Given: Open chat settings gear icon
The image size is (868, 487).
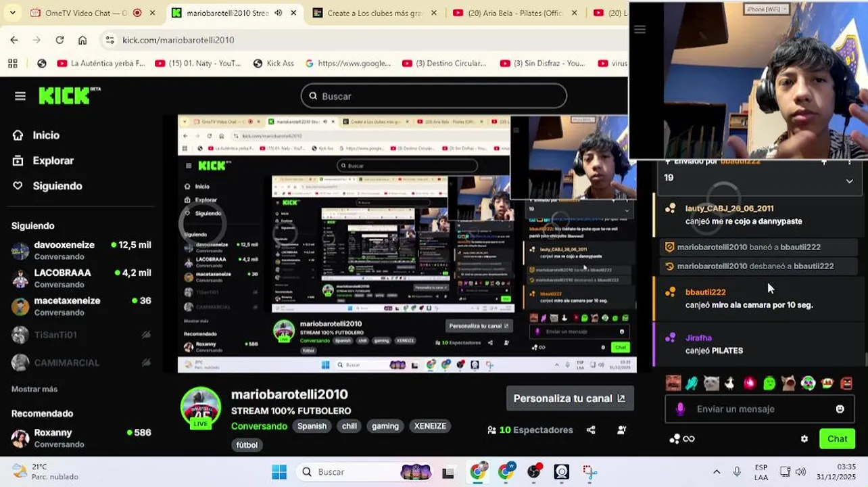Looking at the screenshot, I should coord(804,439).
